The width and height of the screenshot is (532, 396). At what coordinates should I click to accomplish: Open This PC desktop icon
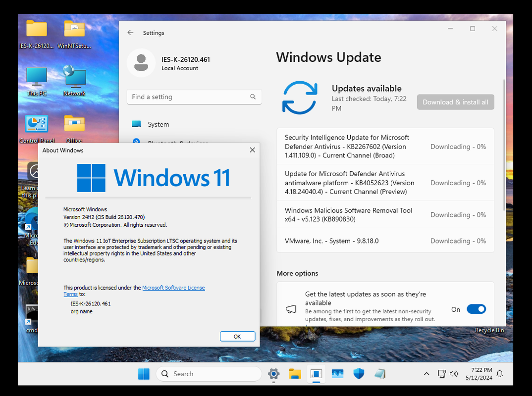pyautogui.click(x=36, y=81)
